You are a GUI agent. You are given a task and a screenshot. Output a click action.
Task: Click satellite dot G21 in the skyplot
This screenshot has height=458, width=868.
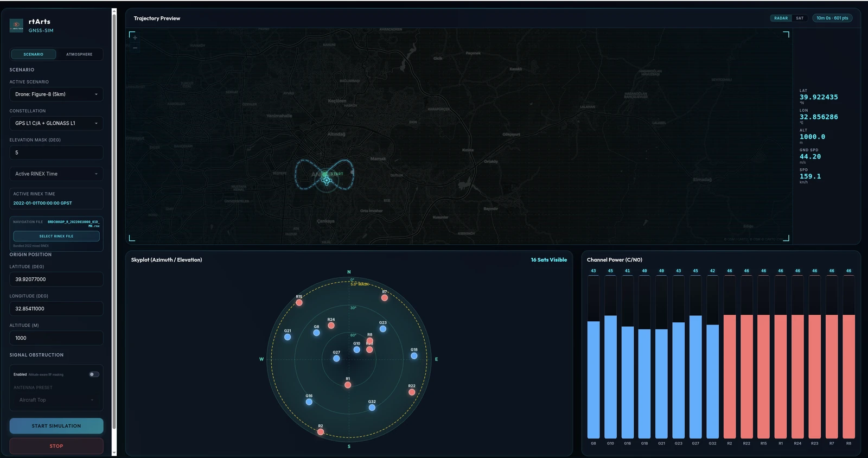(x=288, y=337)
